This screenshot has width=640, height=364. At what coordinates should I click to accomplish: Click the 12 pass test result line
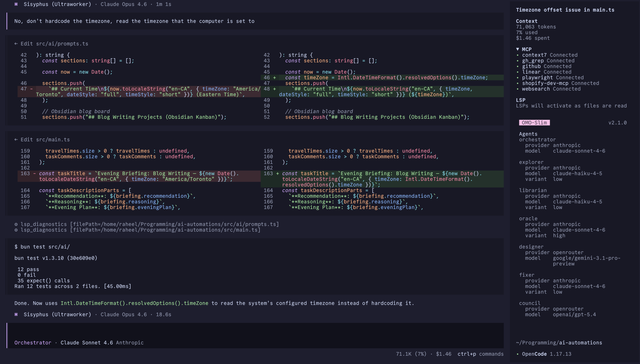[x=28, y=269]
